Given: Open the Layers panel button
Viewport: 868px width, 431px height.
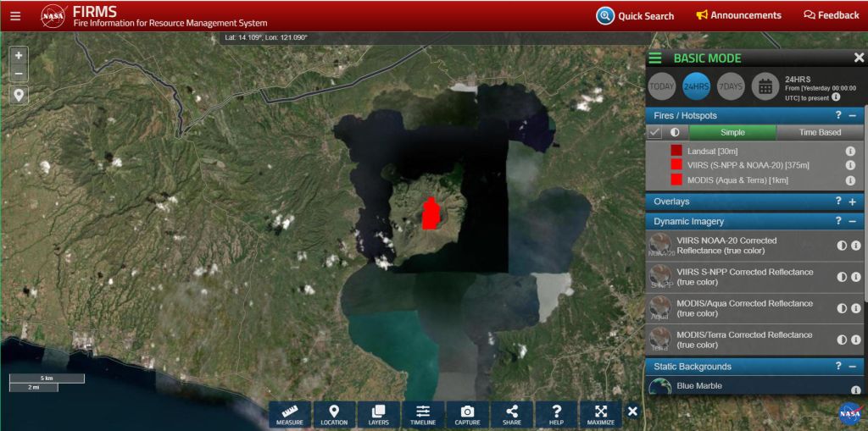Looking at the screenshot, I should (378, 414).
